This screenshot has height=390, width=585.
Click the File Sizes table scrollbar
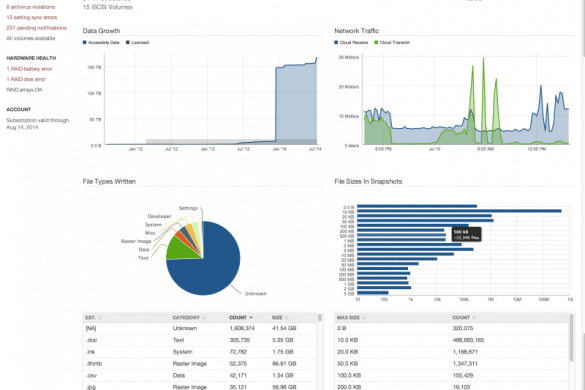(571, 338)
